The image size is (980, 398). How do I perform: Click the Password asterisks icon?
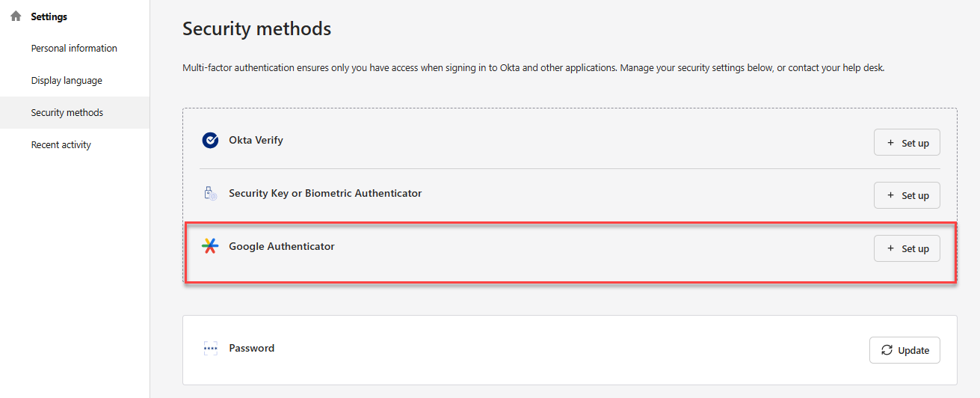point(210,348)
